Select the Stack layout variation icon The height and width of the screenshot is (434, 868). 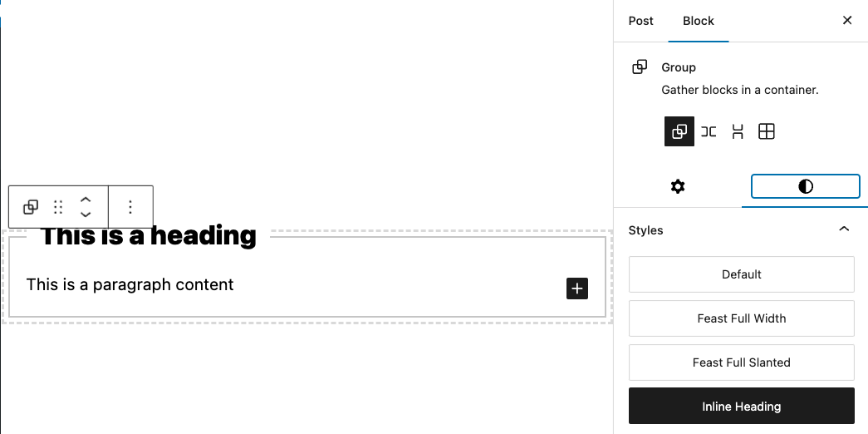click(x=738, y=131)
